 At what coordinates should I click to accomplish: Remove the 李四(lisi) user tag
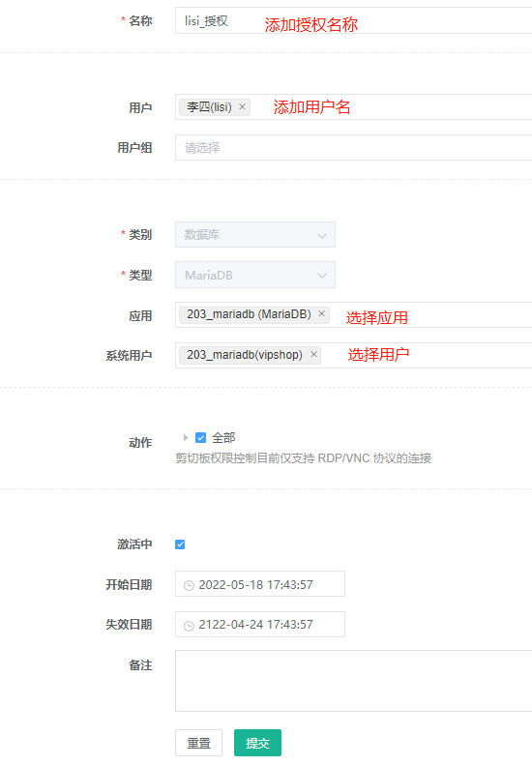click(242, 106)
